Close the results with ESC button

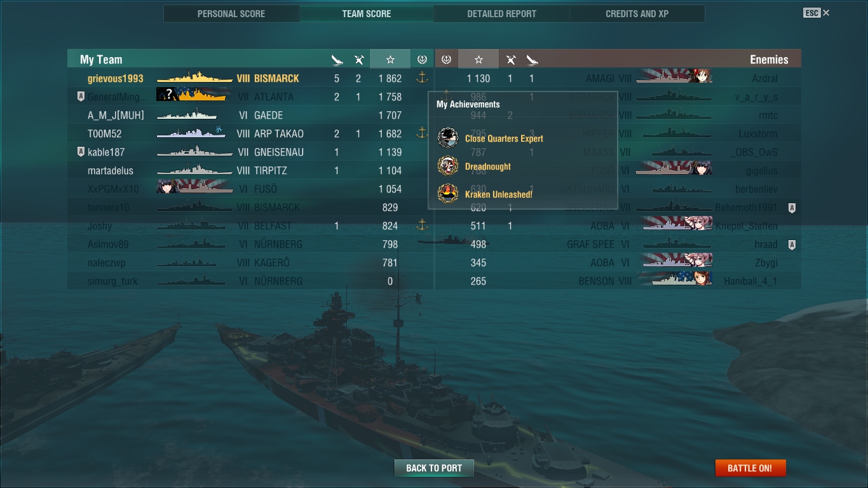[817, 13]
